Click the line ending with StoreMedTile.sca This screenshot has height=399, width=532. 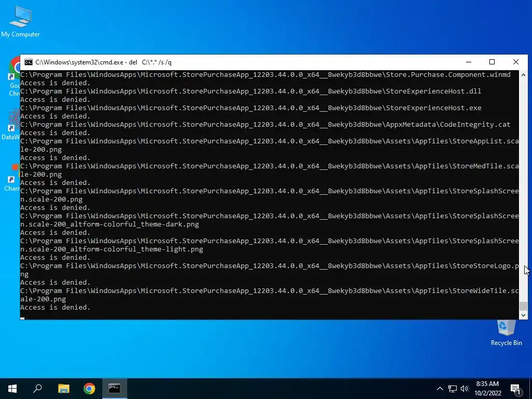[270, 166]
